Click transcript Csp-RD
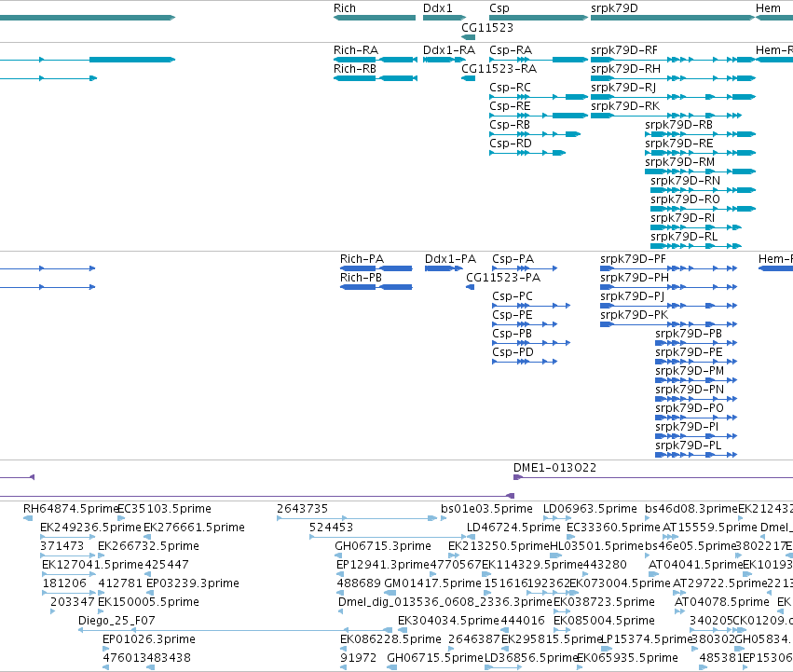The height and width of the screenshot is (672, 793). [x=511, y=144]
